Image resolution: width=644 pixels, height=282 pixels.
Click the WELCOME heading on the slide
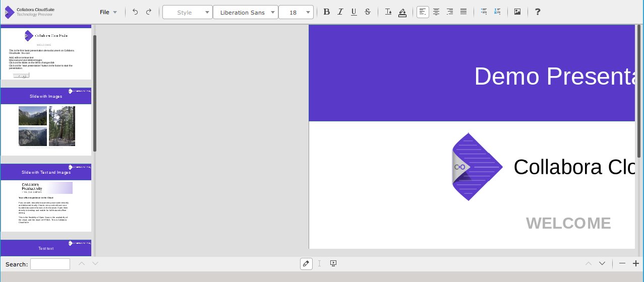click(568, 223)
